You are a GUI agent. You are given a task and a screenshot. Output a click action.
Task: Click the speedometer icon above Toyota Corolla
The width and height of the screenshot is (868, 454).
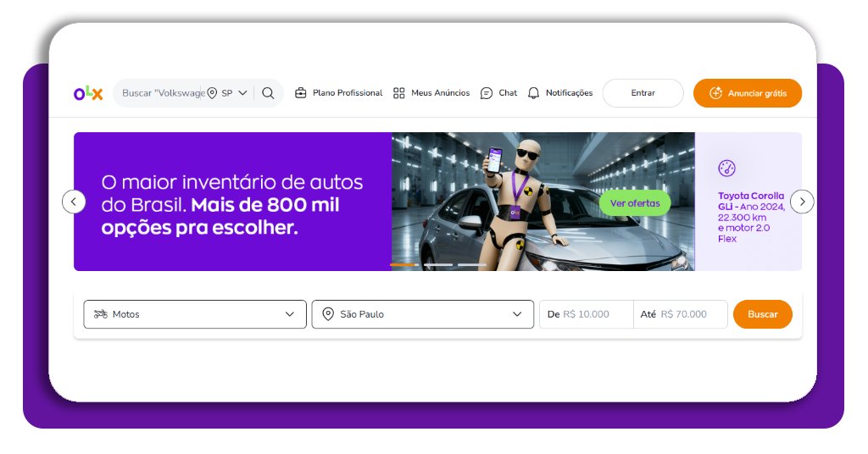click(726, 168)
